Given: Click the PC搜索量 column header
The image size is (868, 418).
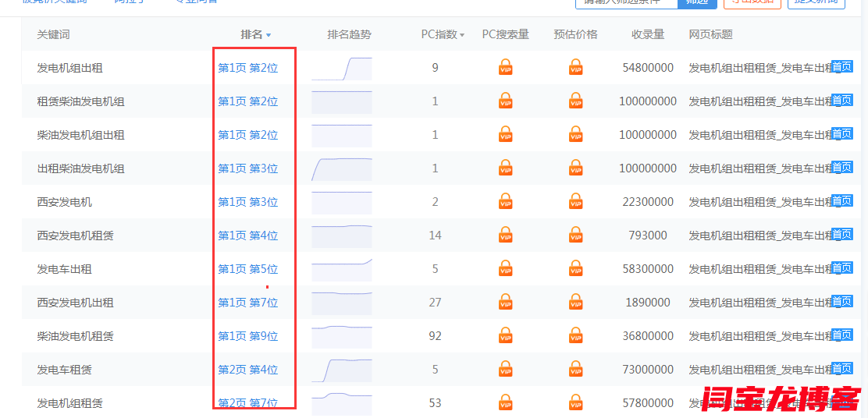Looking at the screenshot, I should pos(505,34).
